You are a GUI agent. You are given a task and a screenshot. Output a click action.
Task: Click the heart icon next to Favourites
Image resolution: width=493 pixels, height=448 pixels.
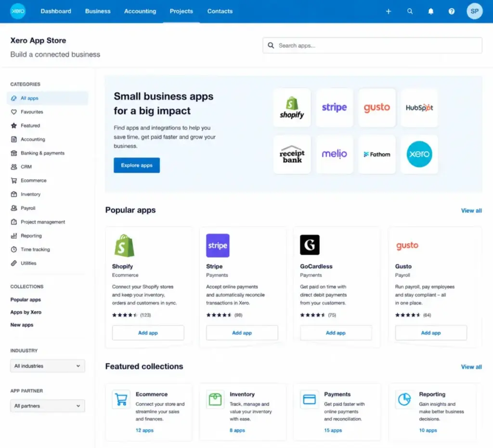pyautogui.click(x=14, y=112)
